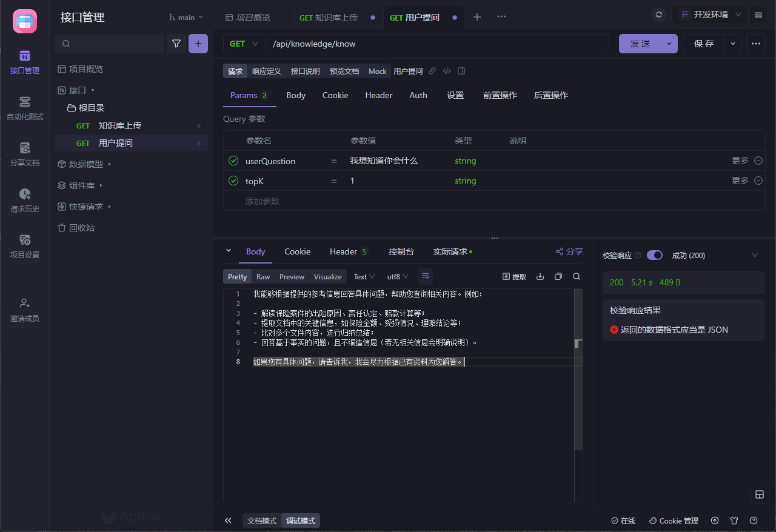Uncheck the userQuestion parameter

(x=233, y=161)
